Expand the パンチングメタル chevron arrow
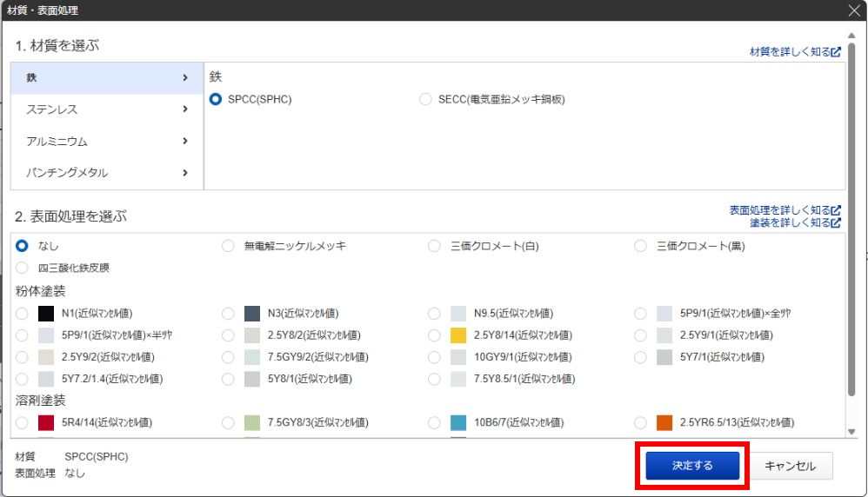 (x=185, y=173)
